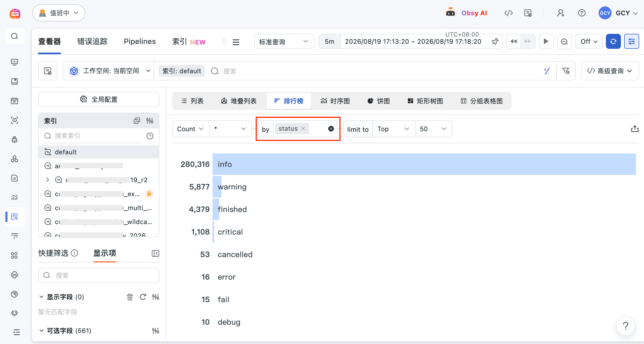Clear all group-by fields

click(331, 129)
